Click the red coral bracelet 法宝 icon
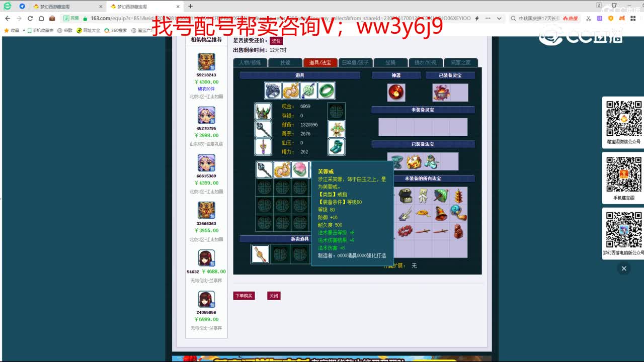 406,231
